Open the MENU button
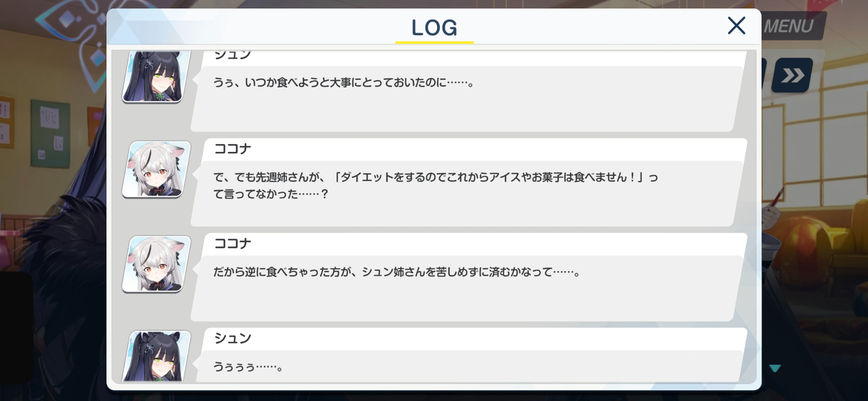This screenshot has width=868, height=401. coord(791,26)
